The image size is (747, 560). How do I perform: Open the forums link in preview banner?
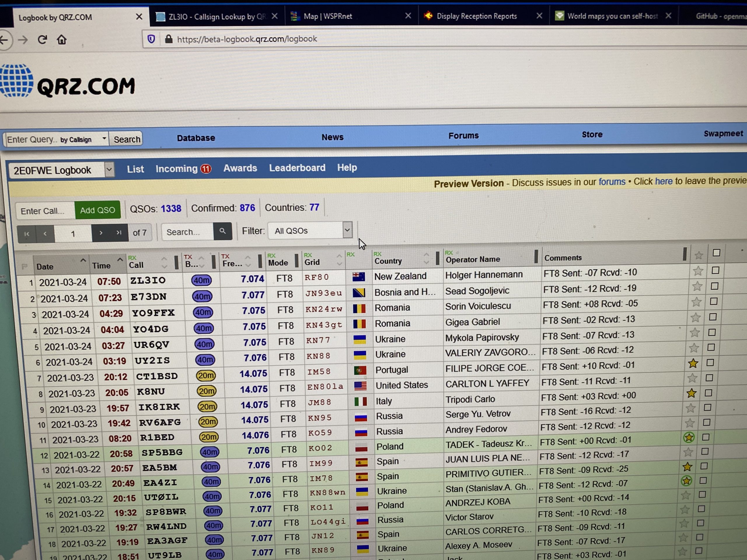tap(612, 182)
